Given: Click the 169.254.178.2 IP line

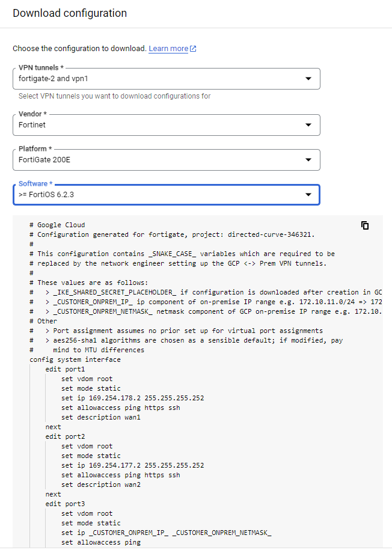Looking at the screenshot, I should pos(132,398).
